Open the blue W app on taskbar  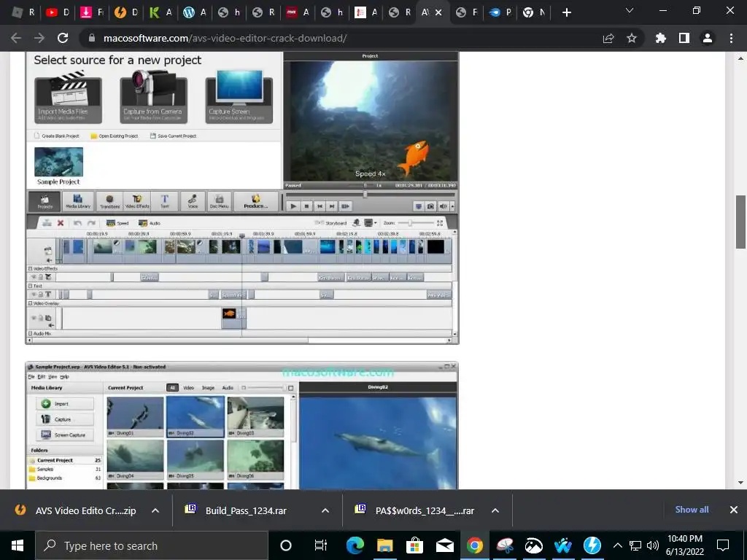[563, 545]
